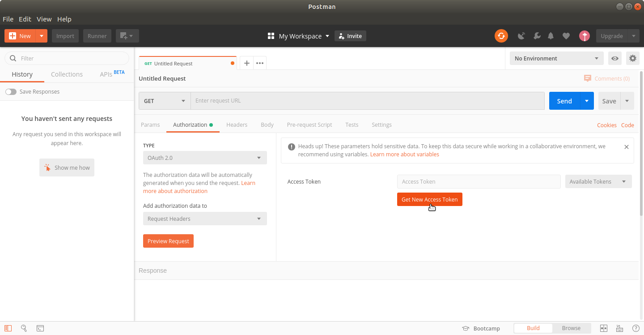Expand the Available Tokens dropdown
Viewport: 644px width, 335px height.
(x=598, y=181)
